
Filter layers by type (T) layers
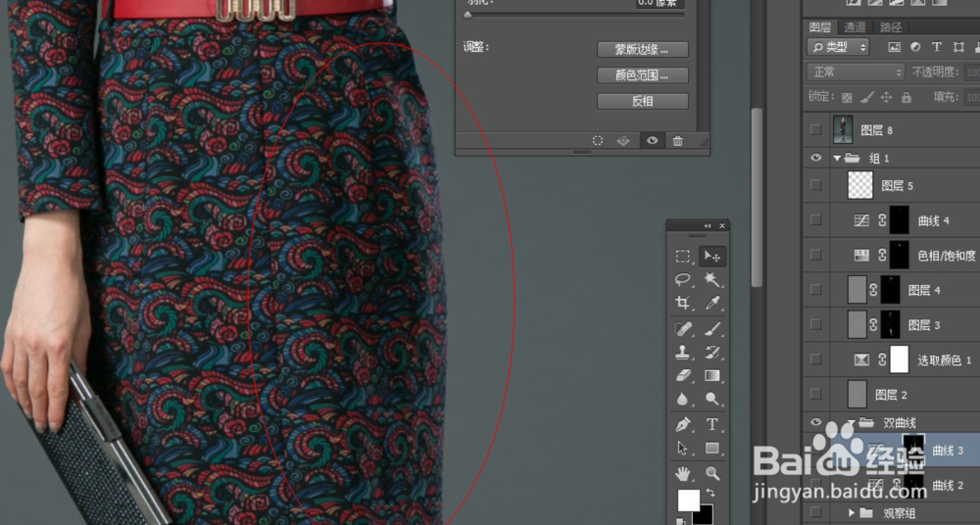coord(936,47)
